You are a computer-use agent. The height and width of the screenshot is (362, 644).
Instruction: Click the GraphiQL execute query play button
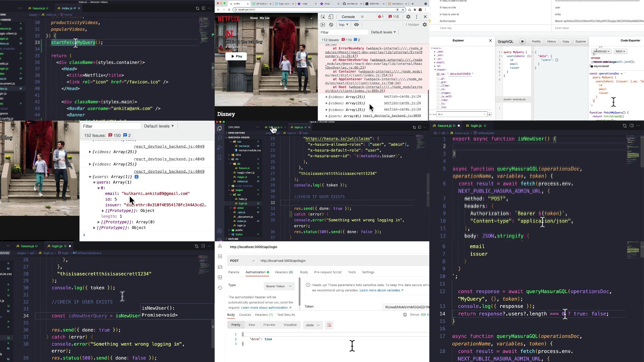click(522, 42)
